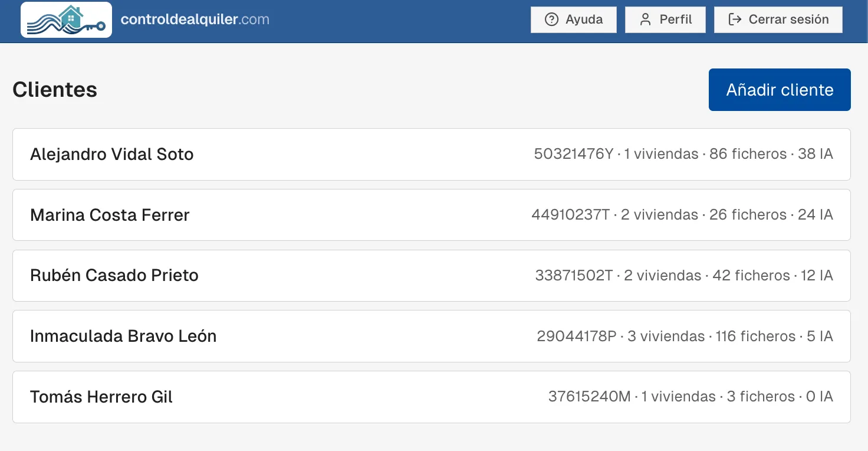Open client Marina Costa Ferrer
Image resolution: width=868 pixels, height=451 pixels.
click(432, 215)
